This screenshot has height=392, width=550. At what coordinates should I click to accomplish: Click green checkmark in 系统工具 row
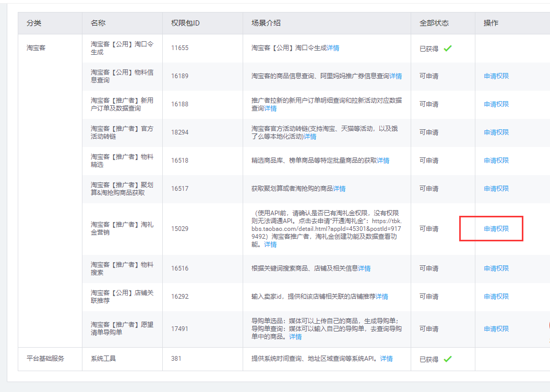(448, 359)
